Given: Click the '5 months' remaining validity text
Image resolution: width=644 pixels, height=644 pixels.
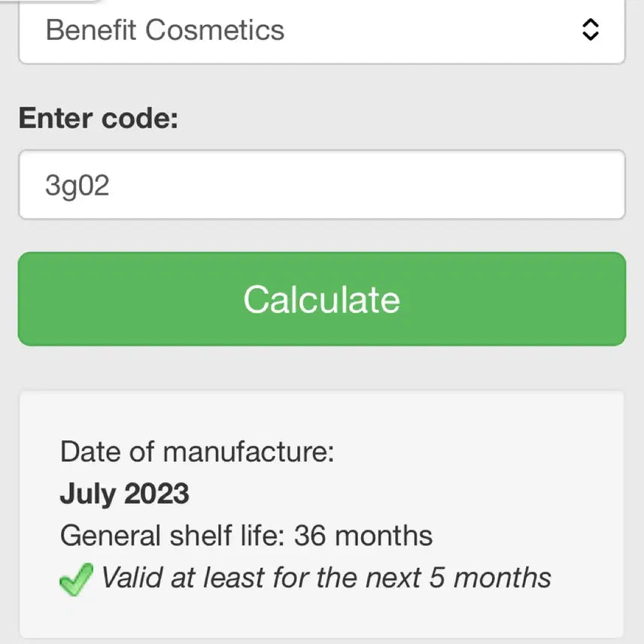Looking at the screenshot, I should (x=490, y=578).
